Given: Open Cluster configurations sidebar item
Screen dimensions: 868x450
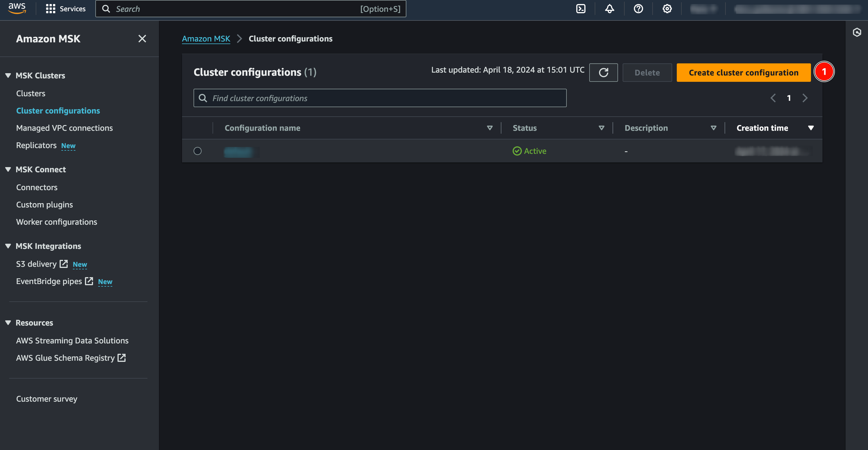Looking at the screenshot, I should [58, 111].
